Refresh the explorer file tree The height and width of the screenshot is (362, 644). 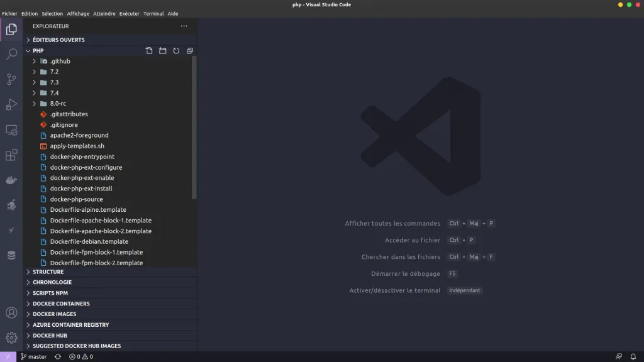click(x=176, y=51)
